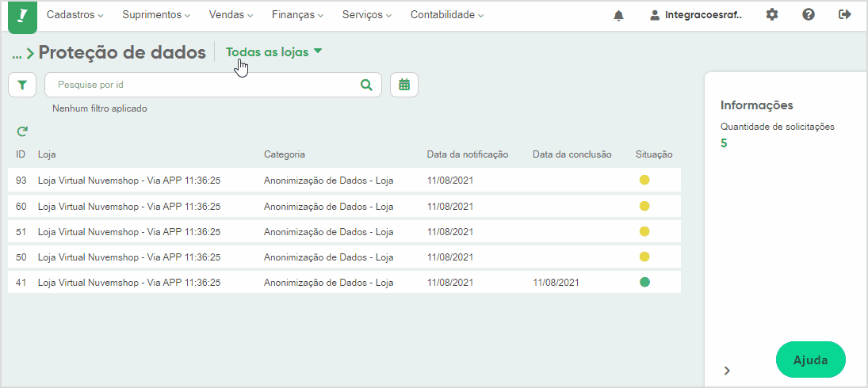Screen dimensions: 868x388
Task: Click conclusion date 11/08/2021 of ID 41
Action: pyautogui.click(x=556, y=283)
